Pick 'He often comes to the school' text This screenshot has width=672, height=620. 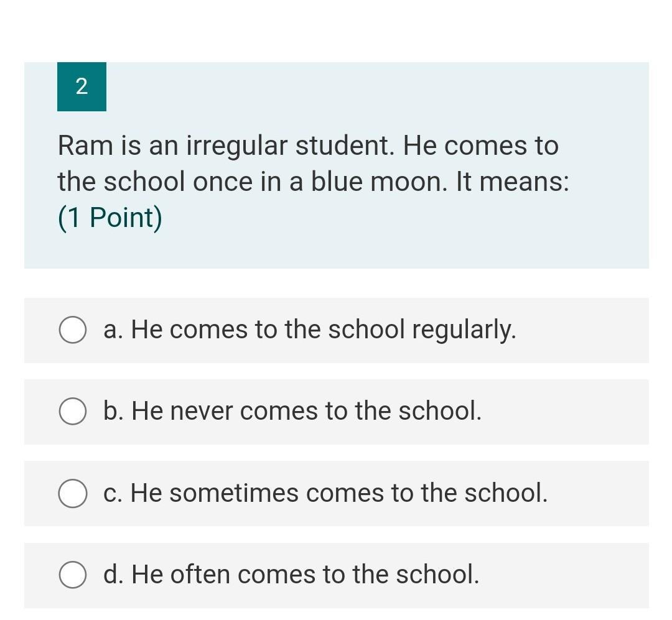(x=305, y=575)
